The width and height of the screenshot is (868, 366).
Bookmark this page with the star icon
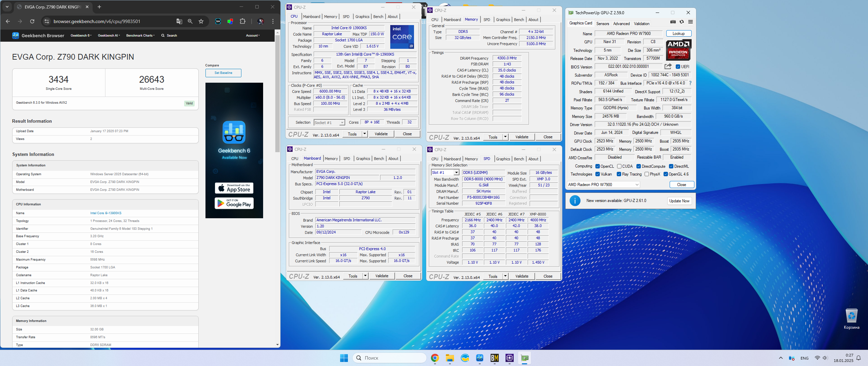[201, 21]
